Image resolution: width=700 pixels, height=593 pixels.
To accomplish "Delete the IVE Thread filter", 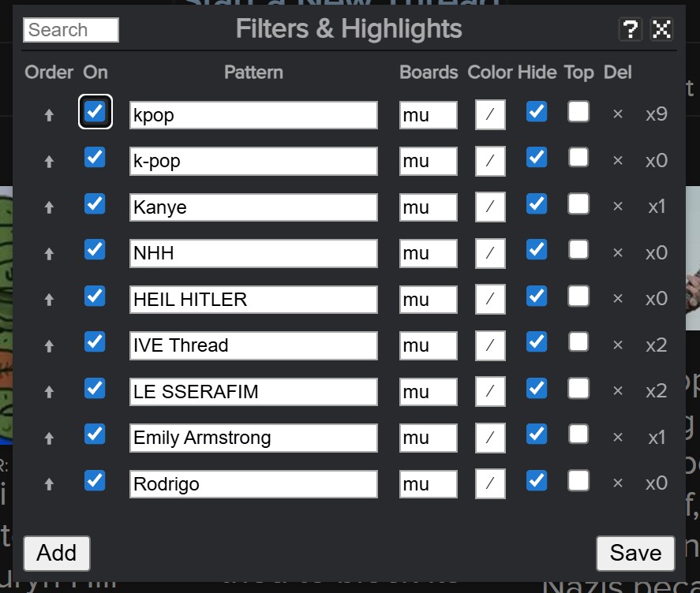I will tap(618, 345).
